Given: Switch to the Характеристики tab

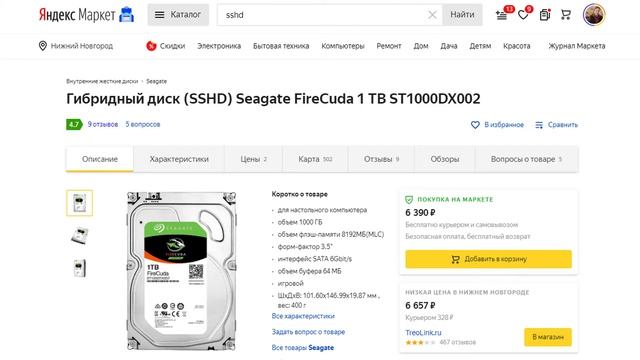Looking at the screenshot, I should (179, 159).
